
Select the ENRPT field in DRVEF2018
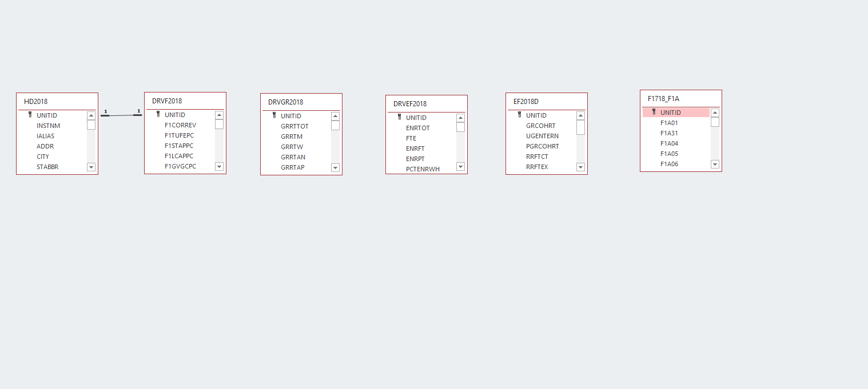[x=422, y=159]
